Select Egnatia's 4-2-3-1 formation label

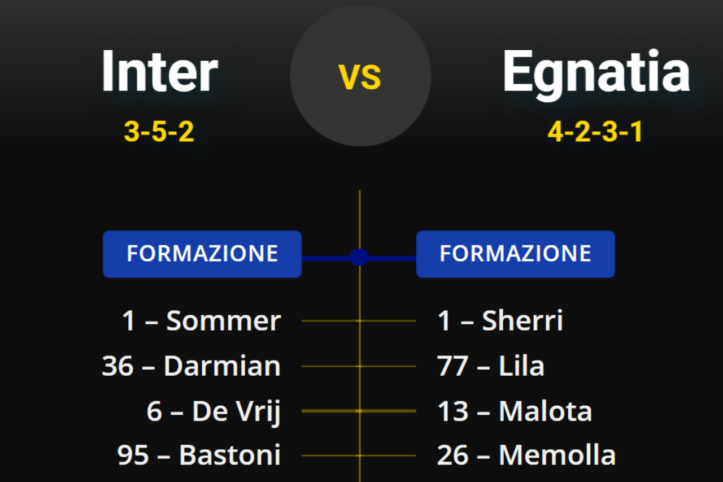click(x=596, y=131)
